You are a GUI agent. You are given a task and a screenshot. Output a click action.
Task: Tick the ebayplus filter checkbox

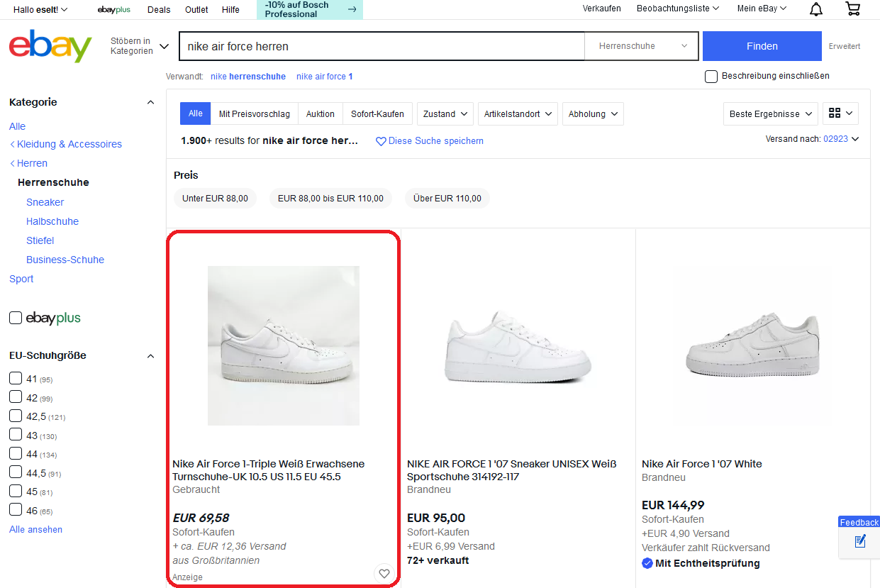tap(15, 318)
